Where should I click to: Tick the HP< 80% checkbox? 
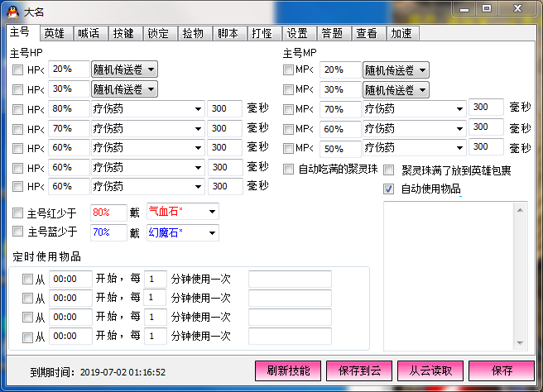point(17,109)
